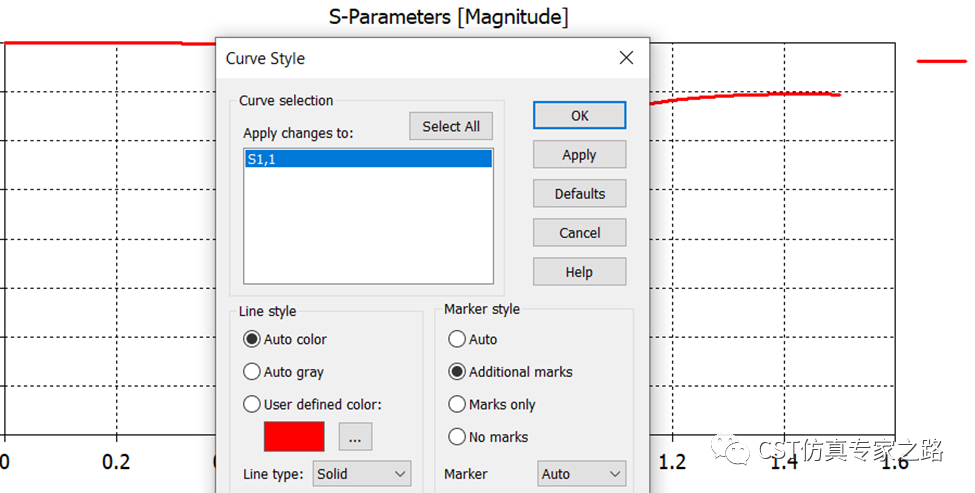Open Help for curve style
This screenshot has height=493, width=975.
click(580, 272)
